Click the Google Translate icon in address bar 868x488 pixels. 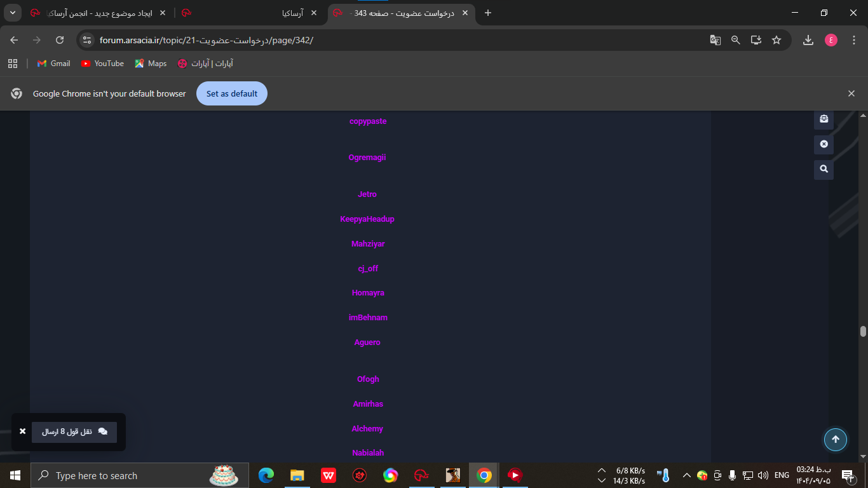(715, 39)
